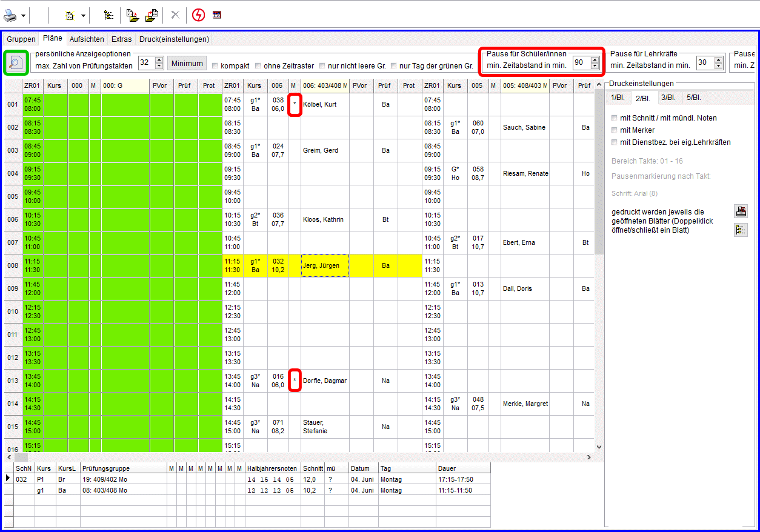760x532 pixels.
Task: Click the export from folder icon
Action: pos(151,15)
